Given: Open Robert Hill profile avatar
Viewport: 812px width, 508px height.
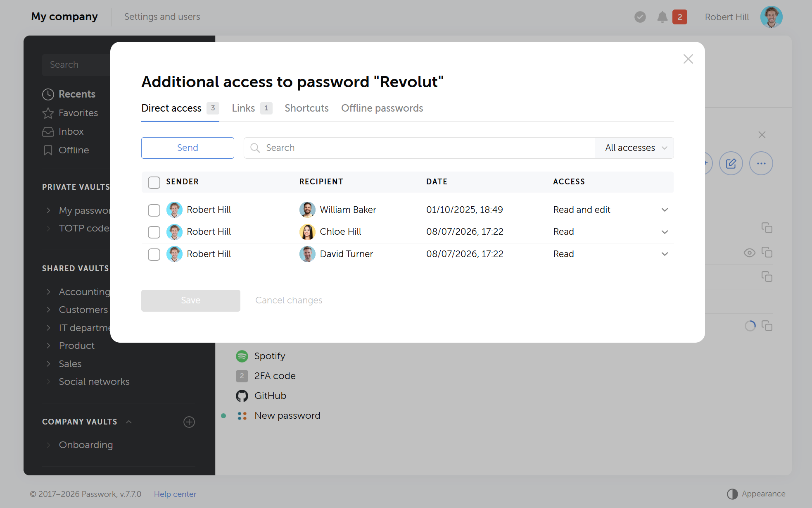Looking at the screenshot, I should [771, 17].
